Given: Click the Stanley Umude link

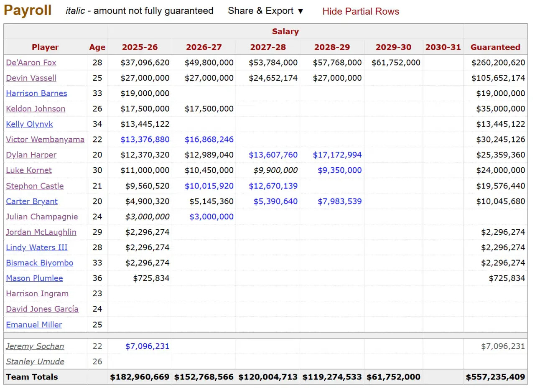Looking at the screenshot, I should tap(35, 362).
